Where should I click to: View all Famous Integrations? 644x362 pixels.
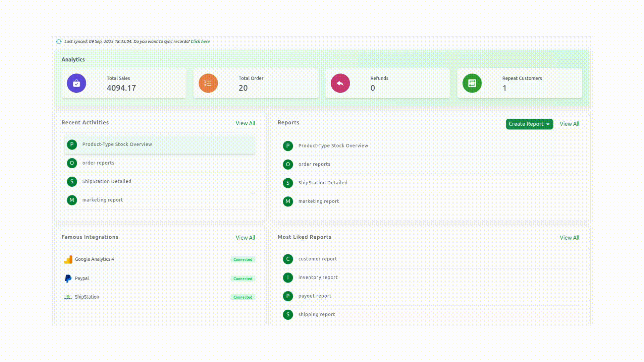[x=245, y=238]
